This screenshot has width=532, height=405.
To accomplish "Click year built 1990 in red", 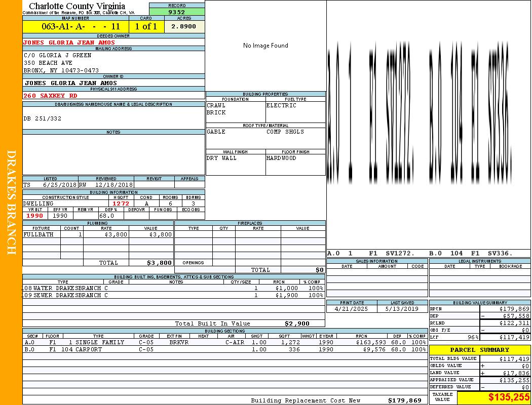I will point(35,216).
